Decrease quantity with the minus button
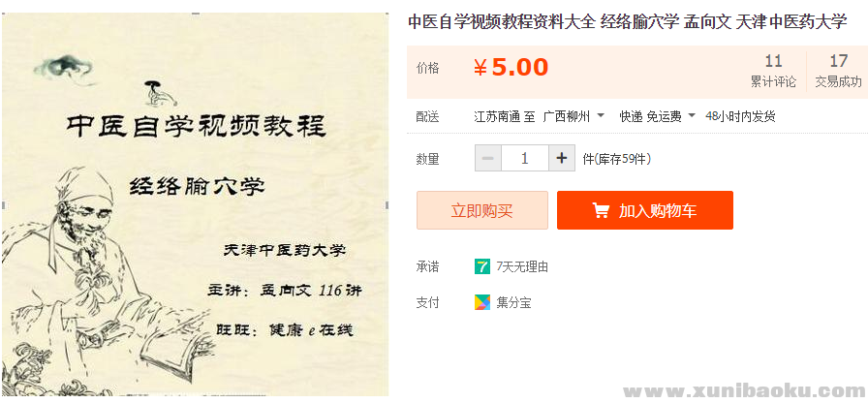The image size is (868, 403). click(487, 158)
